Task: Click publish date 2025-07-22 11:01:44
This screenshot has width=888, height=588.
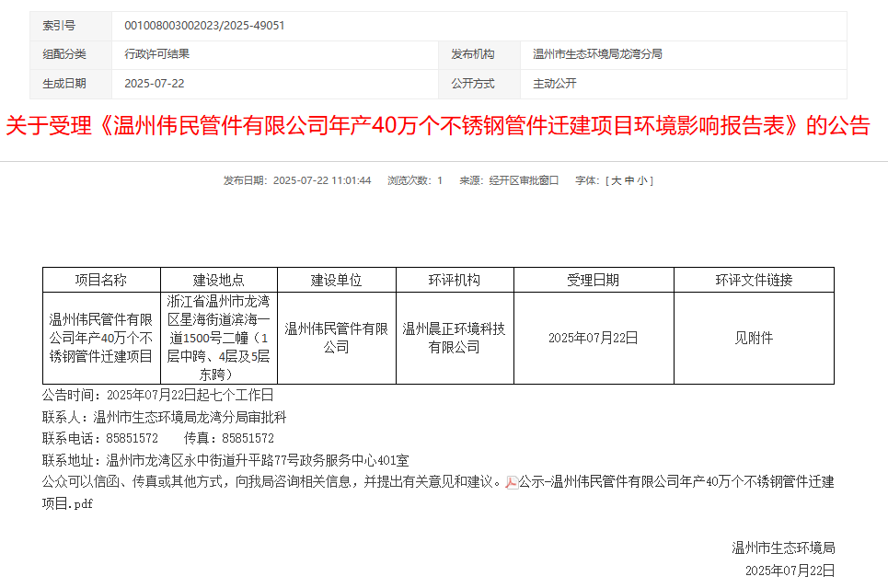Action: [322, 180]
